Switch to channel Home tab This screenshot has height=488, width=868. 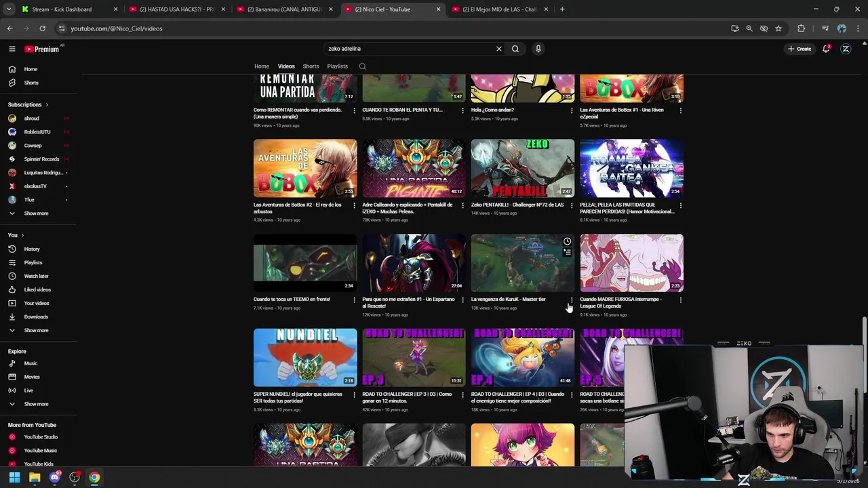click(x=262, y=66)
